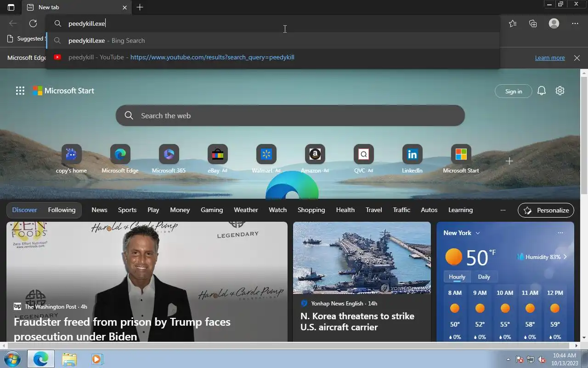The width and height of the screenshot is (588, 368).
Task: Expand the New York location dropdown
Action: (x=462, y=233)
